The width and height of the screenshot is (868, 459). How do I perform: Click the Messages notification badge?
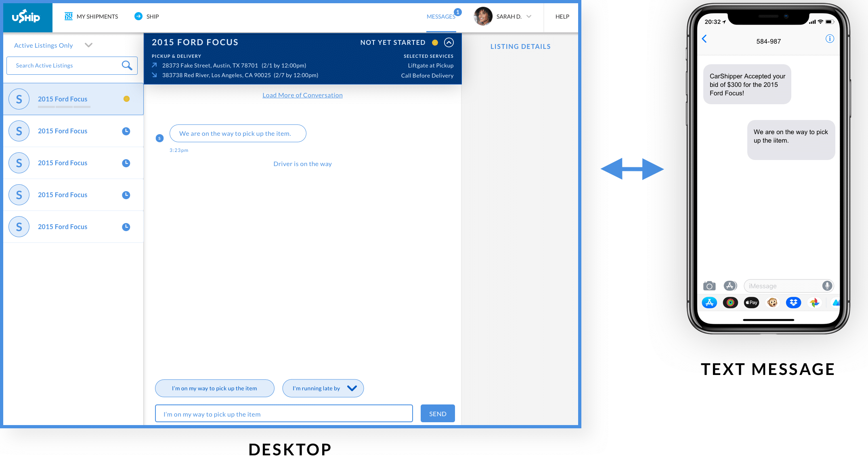pyautogui.click(x=458, y=12)
